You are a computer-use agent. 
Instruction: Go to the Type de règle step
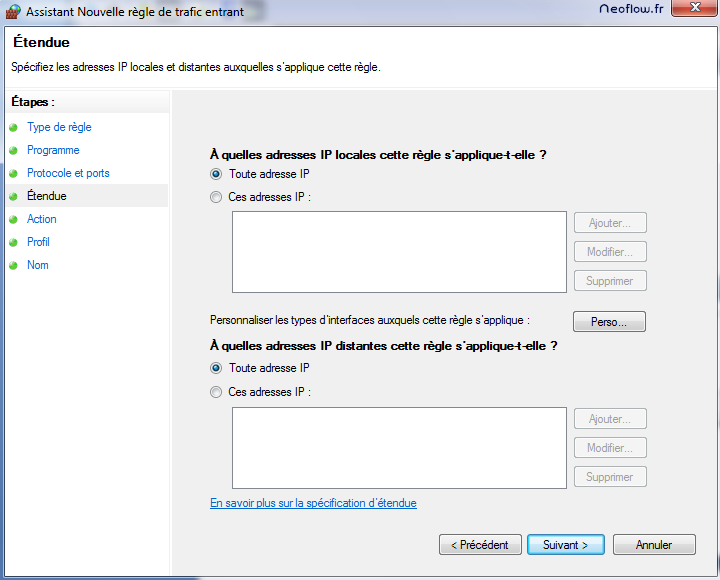click(59, 128)
